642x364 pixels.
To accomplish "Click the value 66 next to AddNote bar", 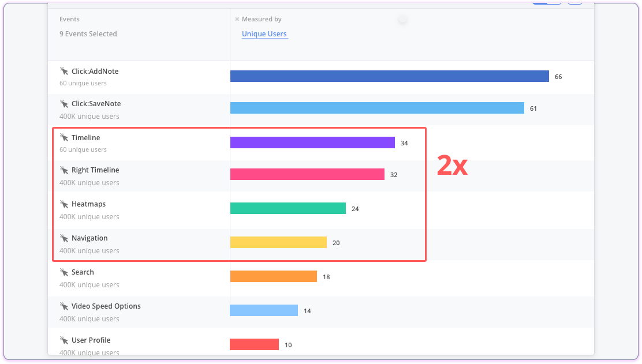I will pyautogui.click(x=558, y=77).
